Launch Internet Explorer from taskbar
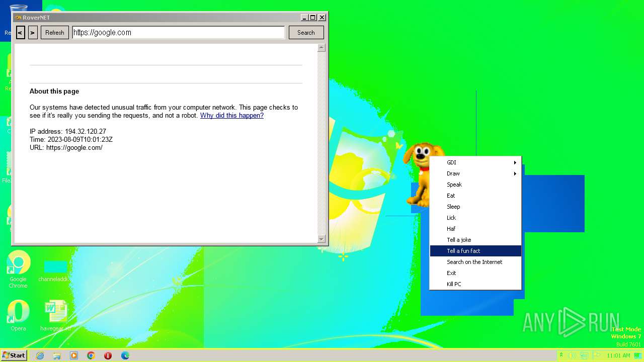644x362 pixels. click(x=40, y=355)
